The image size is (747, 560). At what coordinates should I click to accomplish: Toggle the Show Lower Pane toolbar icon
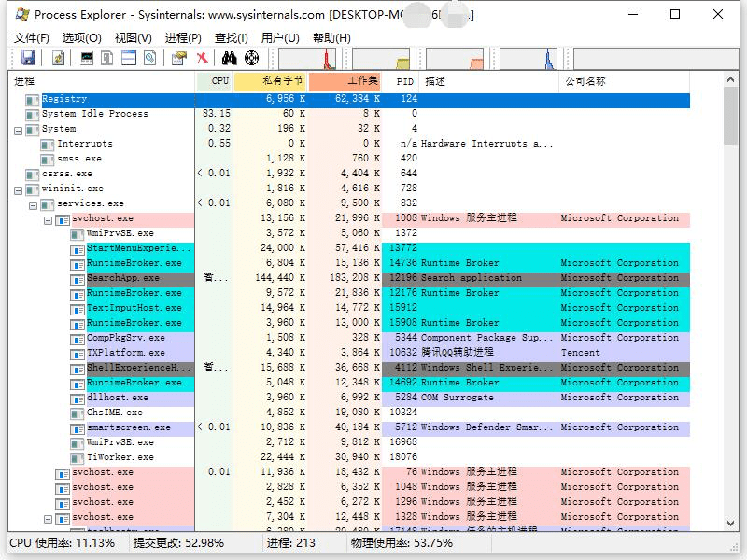pos(129,58)
